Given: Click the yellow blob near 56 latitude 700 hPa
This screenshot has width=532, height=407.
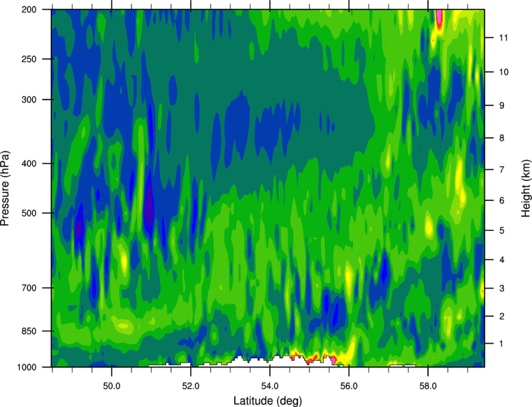Looking at the screenshot, I should 349,276.
